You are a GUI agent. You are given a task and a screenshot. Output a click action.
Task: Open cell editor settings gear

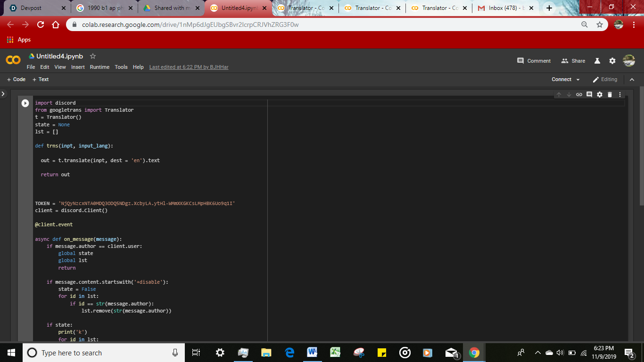coord(599,95)
